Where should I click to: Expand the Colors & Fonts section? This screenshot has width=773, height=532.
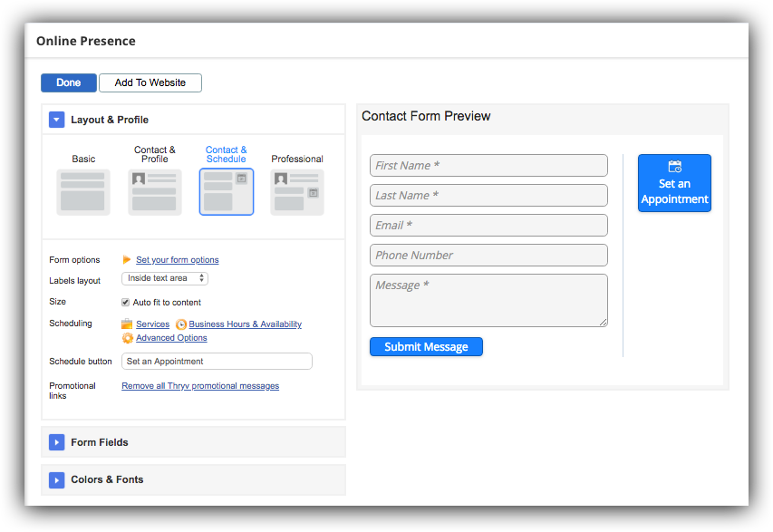56,479
